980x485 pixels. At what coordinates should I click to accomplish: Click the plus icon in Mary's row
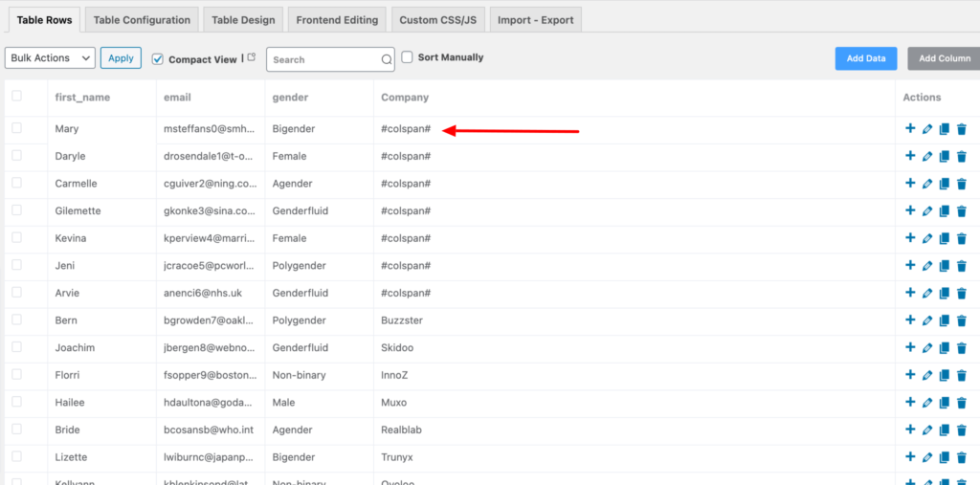click(x=910, y=129)
